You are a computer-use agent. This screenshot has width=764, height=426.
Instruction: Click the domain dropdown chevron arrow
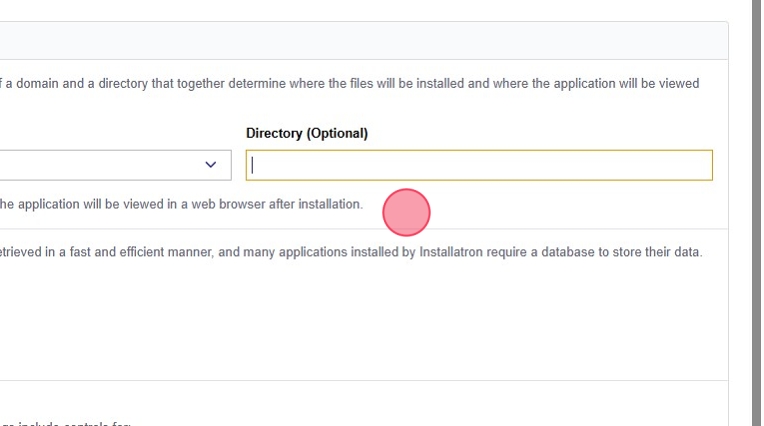(211, 165)
